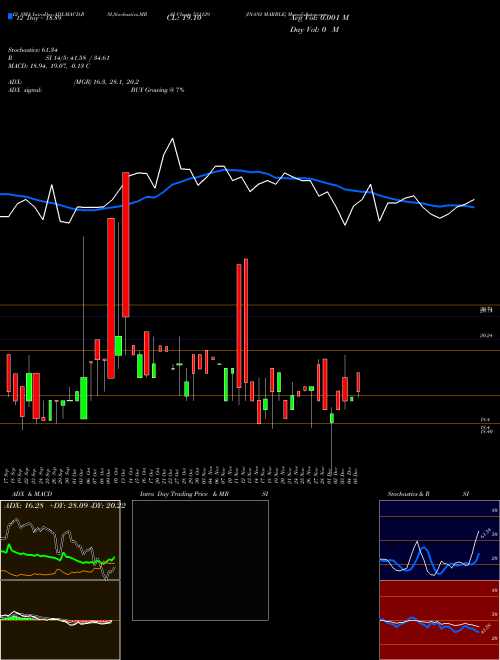This screenshot has width=500, height=660.
Task: Click the 'ADX signal:' label
Action: 25,90
